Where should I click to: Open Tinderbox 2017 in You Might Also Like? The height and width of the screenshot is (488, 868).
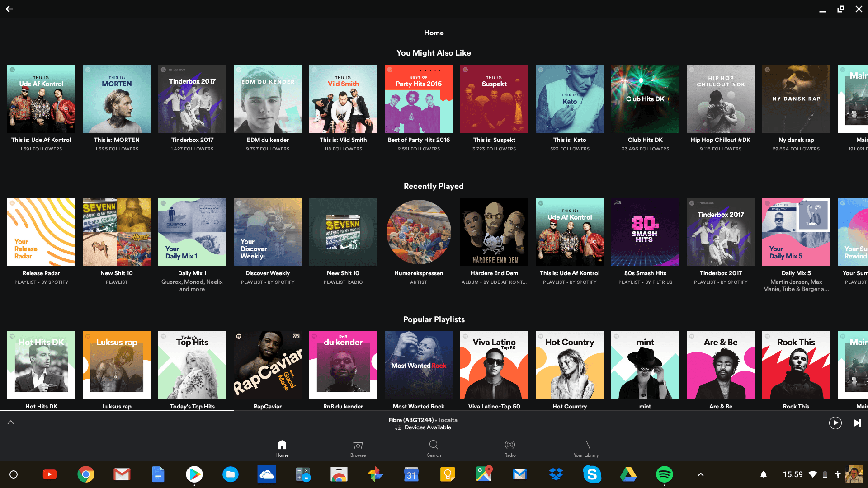192,99
